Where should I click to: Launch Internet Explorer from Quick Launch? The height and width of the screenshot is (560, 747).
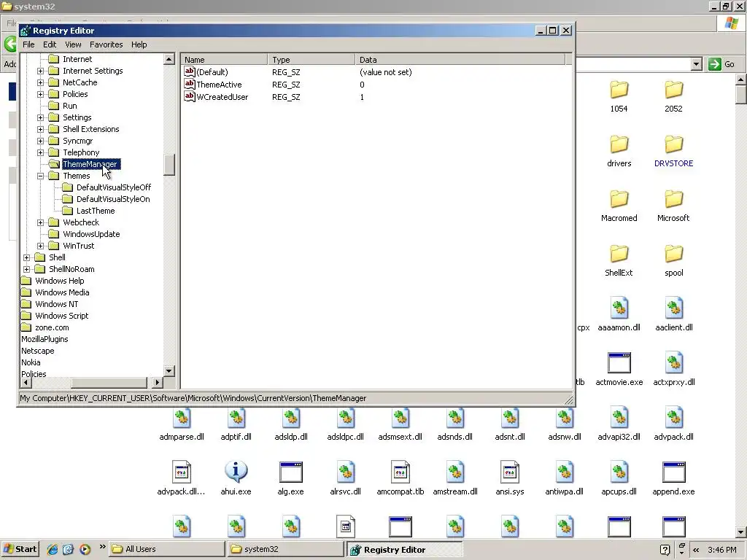pyautogui.click(x=53, y=549)
